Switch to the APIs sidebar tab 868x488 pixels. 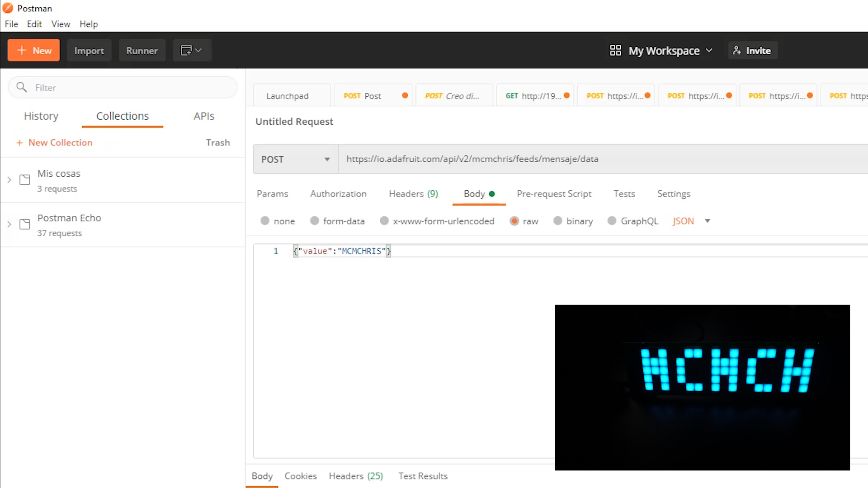(204, 116)
